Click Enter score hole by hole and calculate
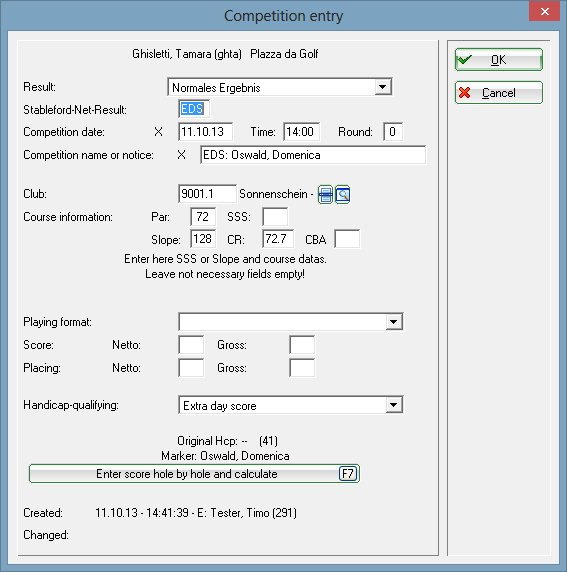Screen dimensions: 567x572 tap(194, 474)
